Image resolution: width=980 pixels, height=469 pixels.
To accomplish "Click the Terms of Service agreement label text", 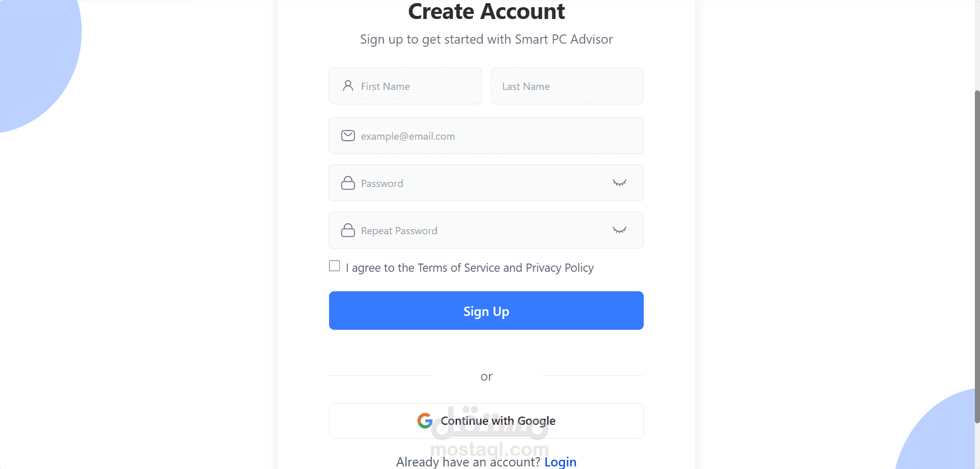I will coord(469,268).
